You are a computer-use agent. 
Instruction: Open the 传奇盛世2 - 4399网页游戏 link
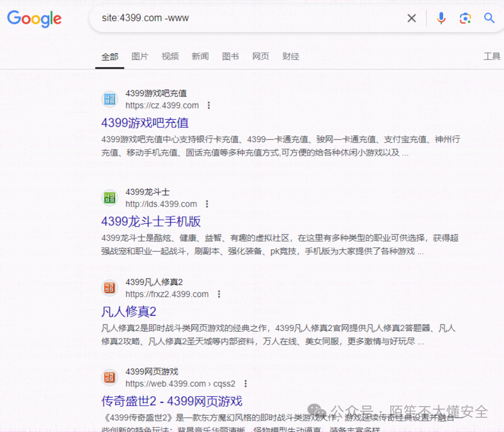pos(171,401)
